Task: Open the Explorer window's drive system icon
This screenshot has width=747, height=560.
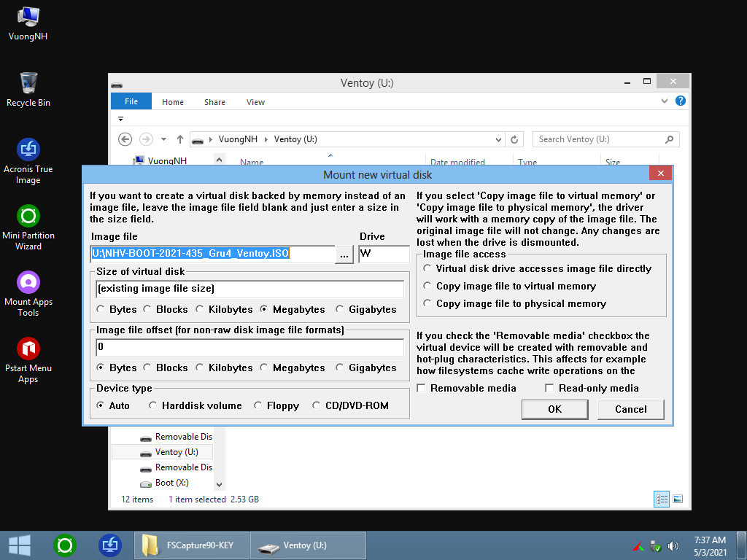Action: tap(117, 85)
